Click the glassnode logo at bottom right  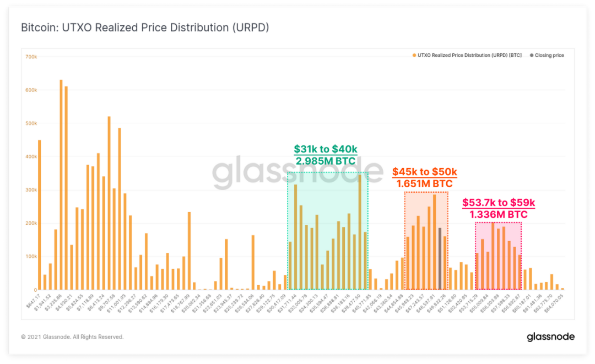point(550,336)
